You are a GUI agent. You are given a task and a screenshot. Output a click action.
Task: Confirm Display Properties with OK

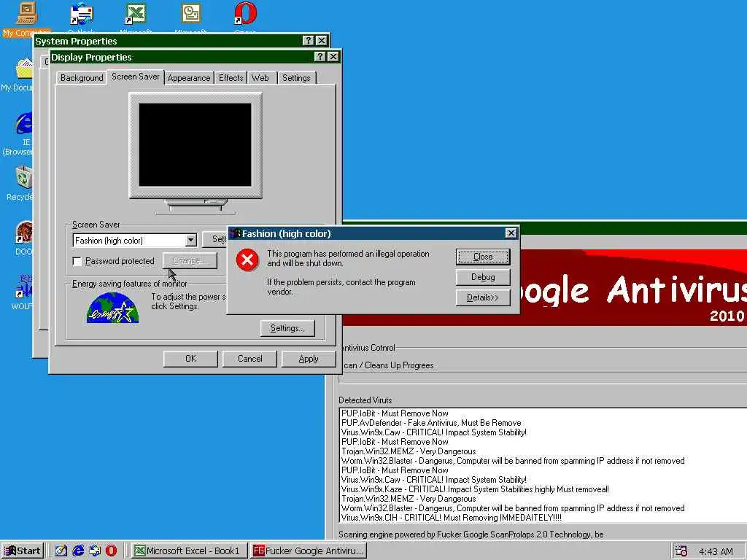click(190, 359)
